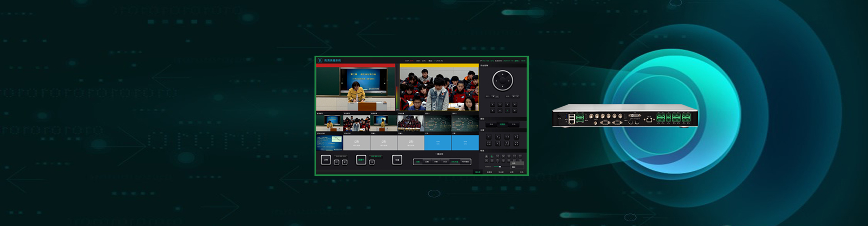Click the large green-text live streaming button
Image resolution: width=868 pixels, height=226 pixels.
[x=361, y=160]
